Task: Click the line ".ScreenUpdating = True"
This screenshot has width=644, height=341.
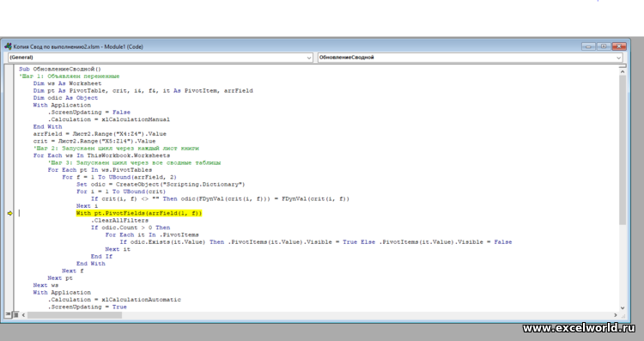Action: (87, 307)
